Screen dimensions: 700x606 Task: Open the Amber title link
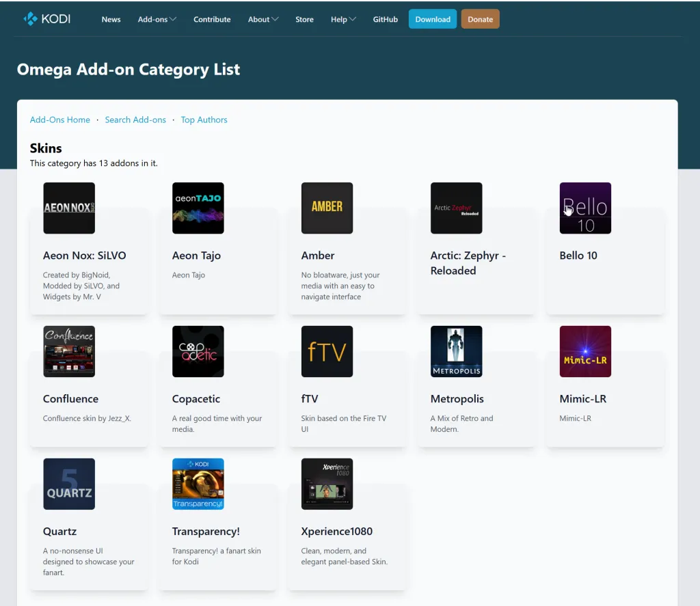pos(318,256)
